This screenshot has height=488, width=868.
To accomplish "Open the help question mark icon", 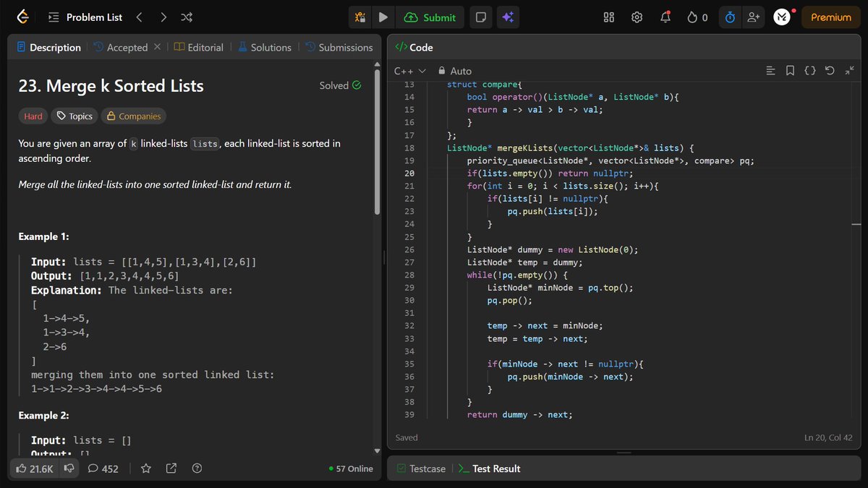I will [x=197, y=468].
